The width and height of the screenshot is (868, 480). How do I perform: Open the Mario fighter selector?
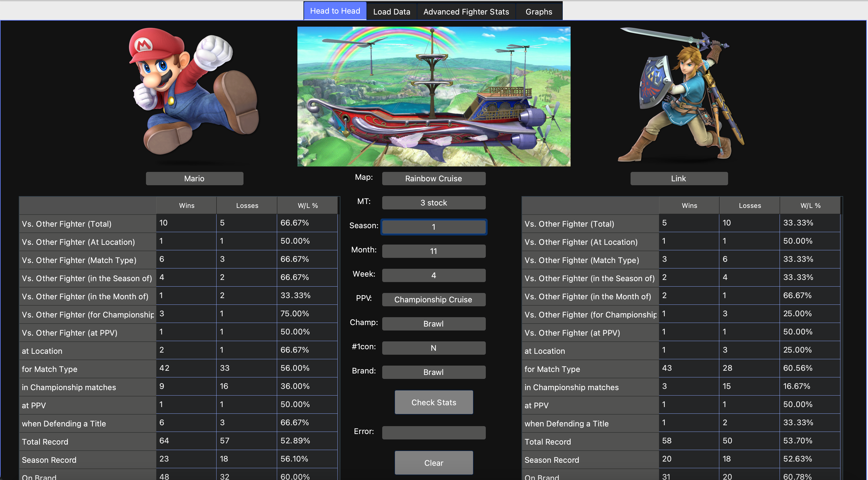pos(194,178)
